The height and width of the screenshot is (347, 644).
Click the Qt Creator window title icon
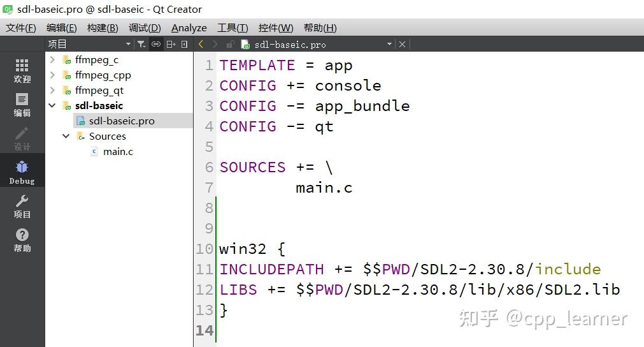point(8,9)
